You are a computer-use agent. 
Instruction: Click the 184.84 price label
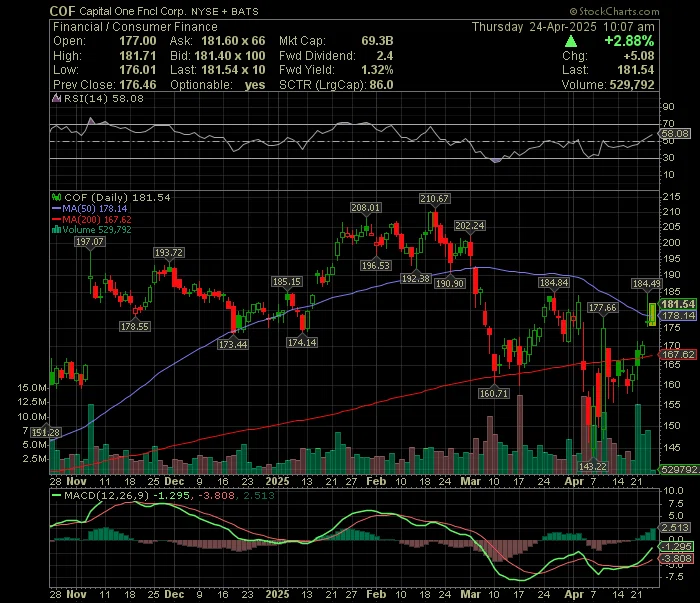point(554,283)
